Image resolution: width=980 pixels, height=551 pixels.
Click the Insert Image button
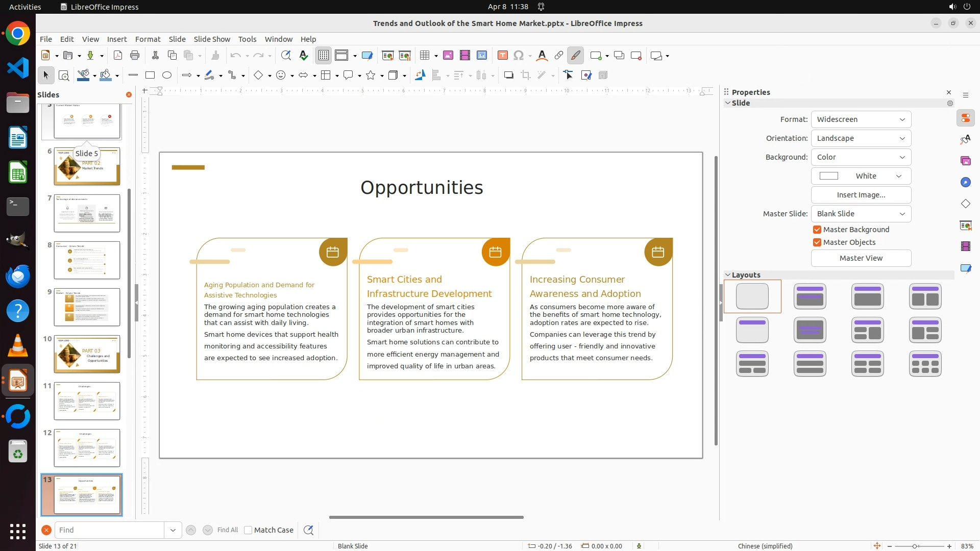click(861, 195)
